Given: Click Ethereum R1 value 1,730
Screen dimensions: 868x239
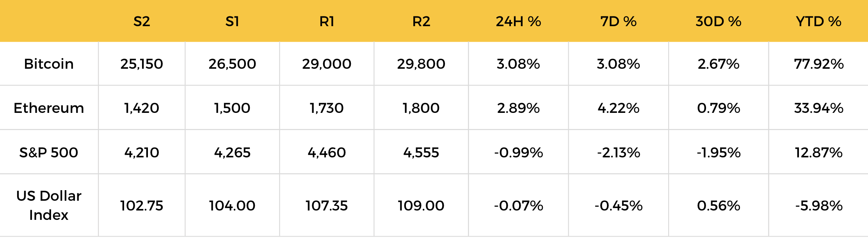Looking at the screenshot, I should click(327, 108).
